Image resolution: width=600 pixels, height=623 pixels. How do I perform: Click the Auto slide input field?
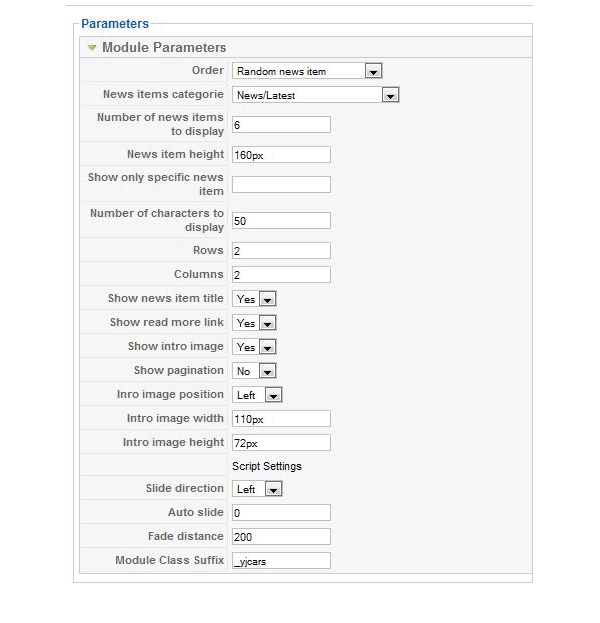(x=281, y=513)
